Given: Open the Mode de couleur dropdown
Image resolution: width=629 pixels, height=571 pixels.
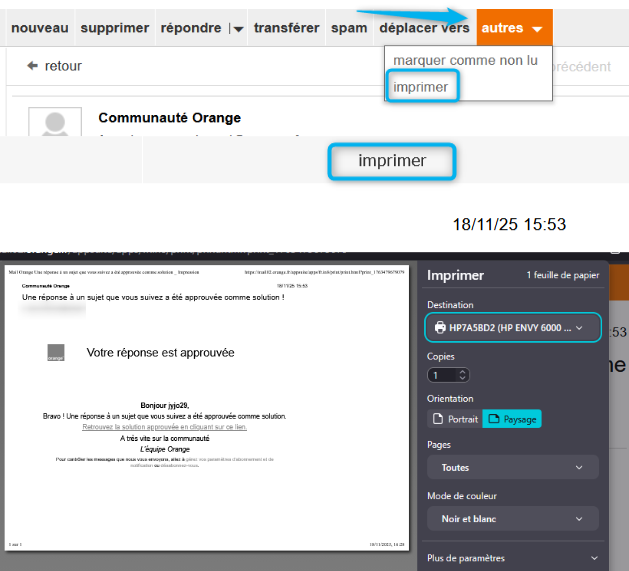Looking at the screenshot, I should [512, 518].
